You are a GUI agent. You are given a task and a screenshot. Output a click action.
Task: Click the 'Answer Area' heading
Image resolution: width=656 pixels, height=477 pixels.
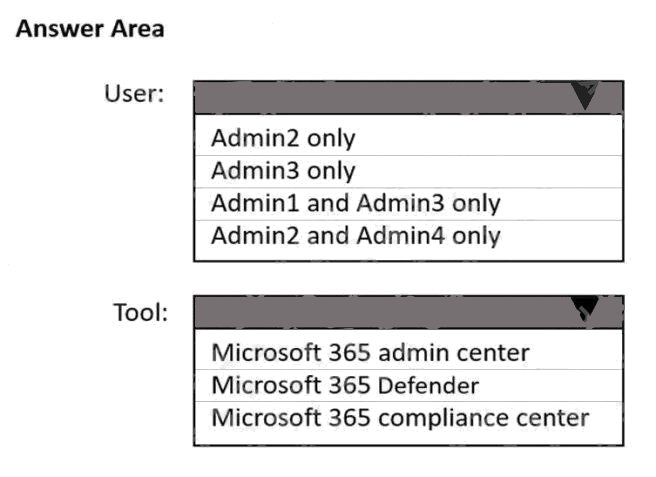[x=90, y=30]
